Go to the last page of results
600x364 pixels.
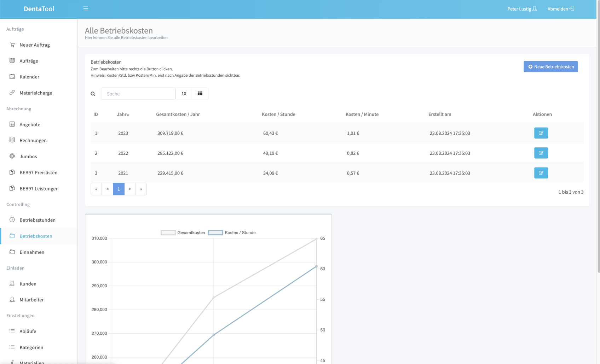[x=141, y=189]
